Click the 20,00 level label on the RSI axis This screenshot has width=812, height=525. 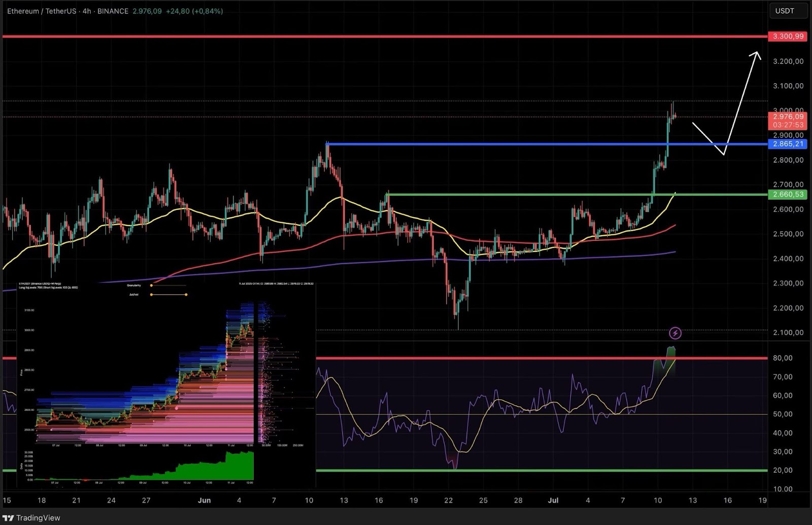click(x=783, y=471)
